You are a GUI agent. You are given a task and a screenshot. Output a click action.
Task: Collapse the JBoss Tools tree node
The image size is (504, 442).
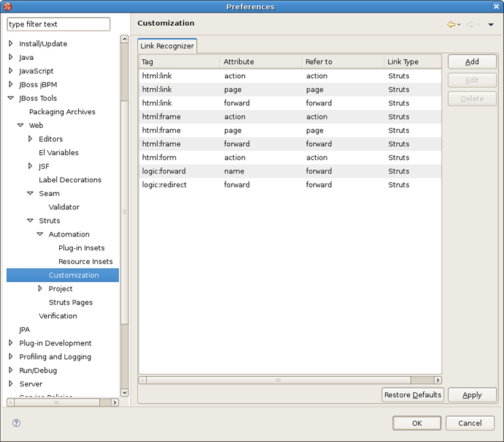coord(11,98)
